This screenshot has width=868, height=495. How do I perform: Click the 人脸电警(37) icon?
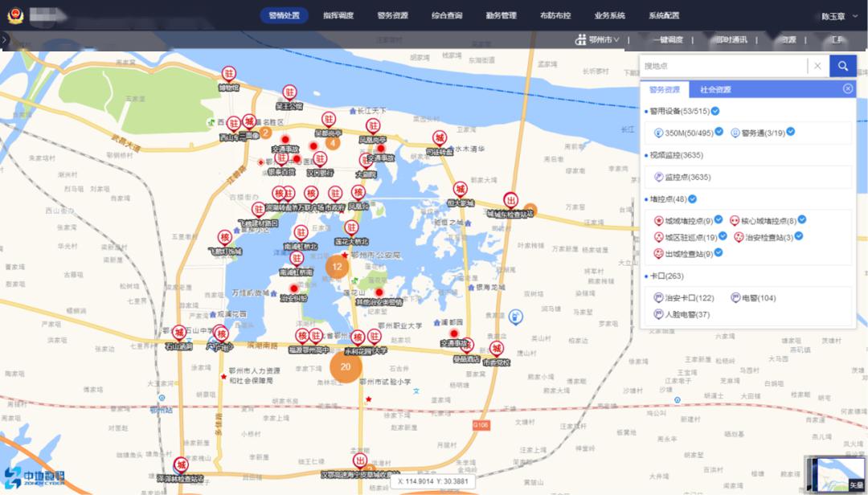click(x=658, y=314)
